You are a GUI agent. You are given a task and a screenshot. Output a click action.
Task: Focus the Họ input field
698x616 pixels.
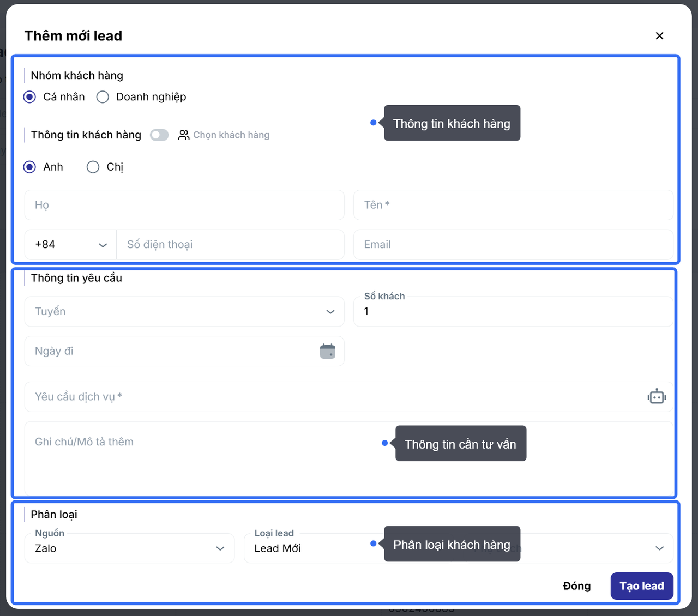coord(184,205)
